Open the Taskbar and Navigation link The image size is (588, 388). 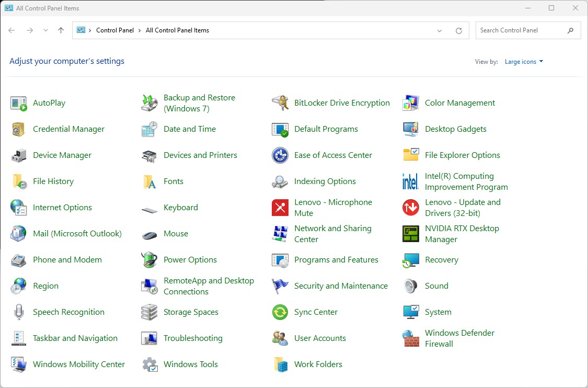pos(75,338)
